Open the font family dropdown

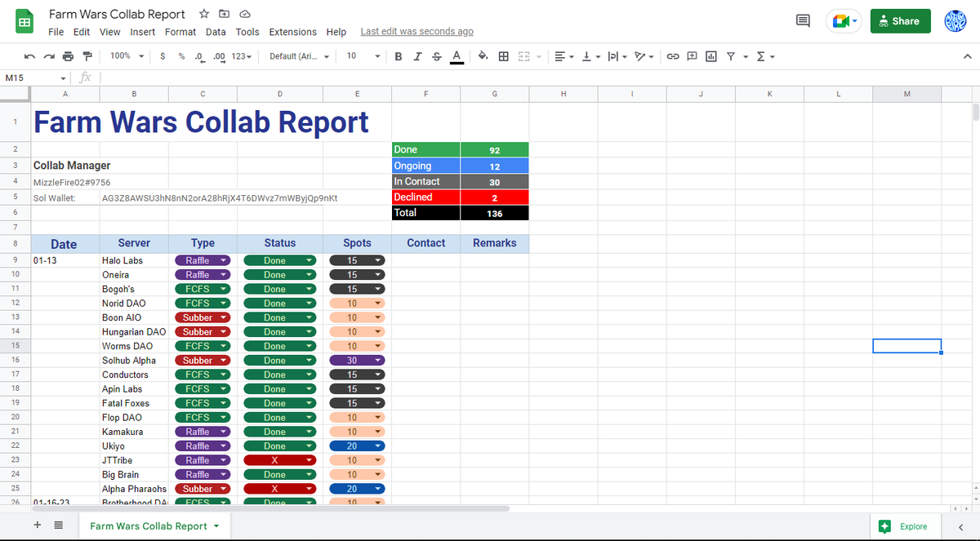(x=299, y=56)
